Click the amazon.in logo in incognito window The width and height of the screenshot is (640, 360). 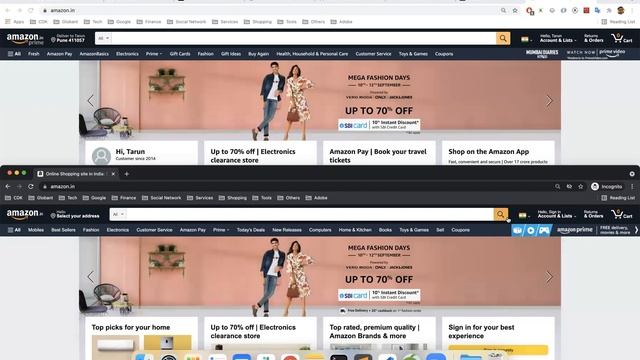tap(25, 214)
